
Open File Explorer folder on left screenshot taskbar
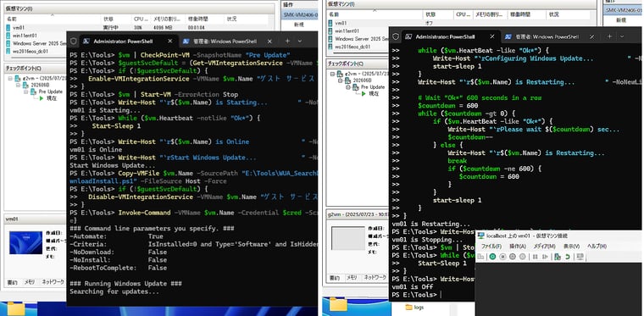[x=16, y=308]
